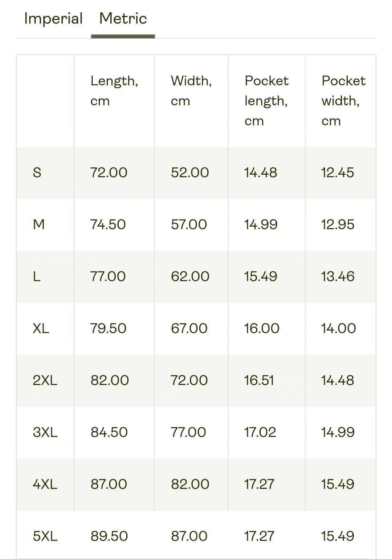Select the S size row label
Screen dimensions: 392x559
[37, 173]
